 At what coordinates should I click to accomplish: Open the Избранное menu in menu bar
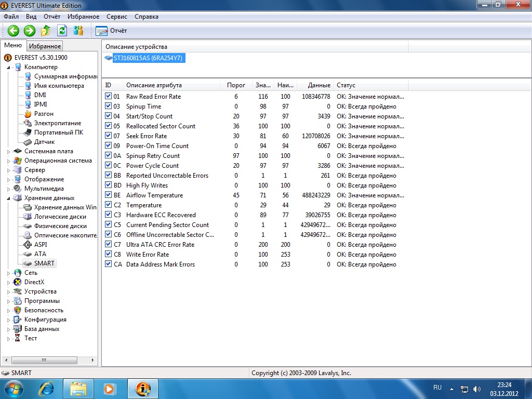[84, 17]
